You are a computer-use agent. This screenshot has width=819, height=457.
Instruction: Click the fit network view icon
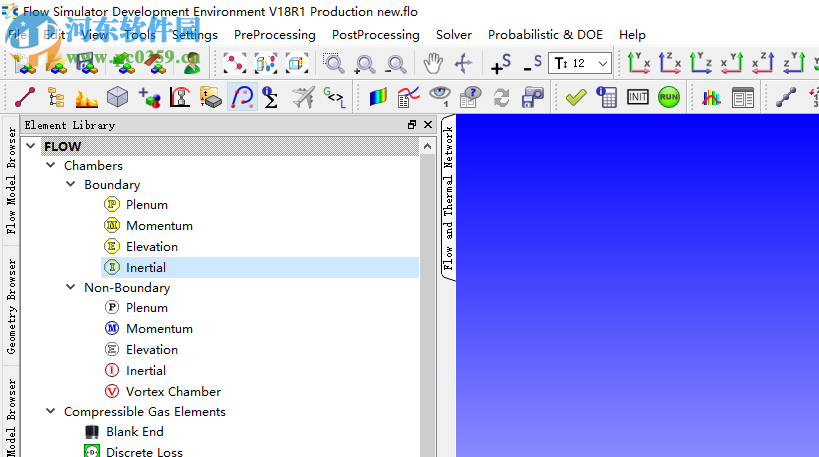tap(235, 64)
